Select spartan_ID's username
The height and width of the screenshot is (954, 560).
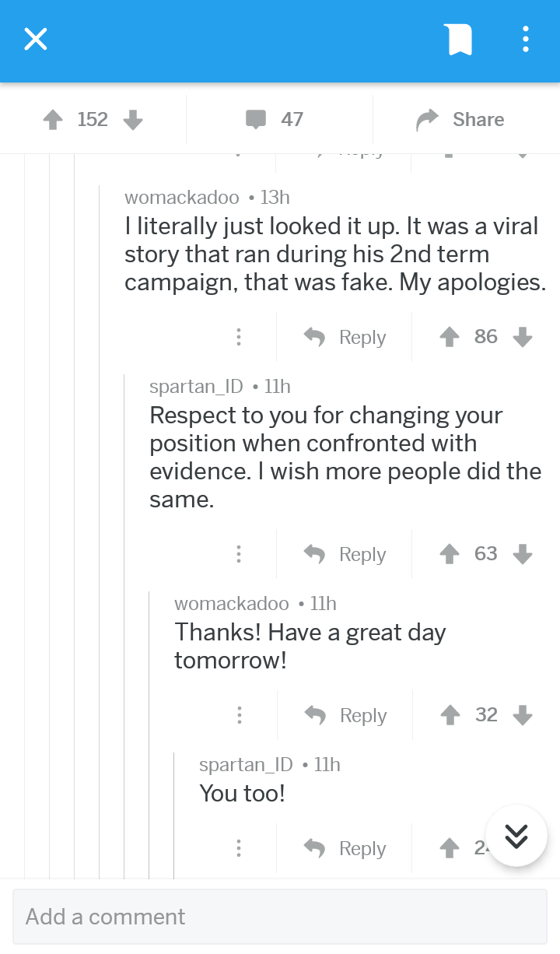[x=196, y=386]
